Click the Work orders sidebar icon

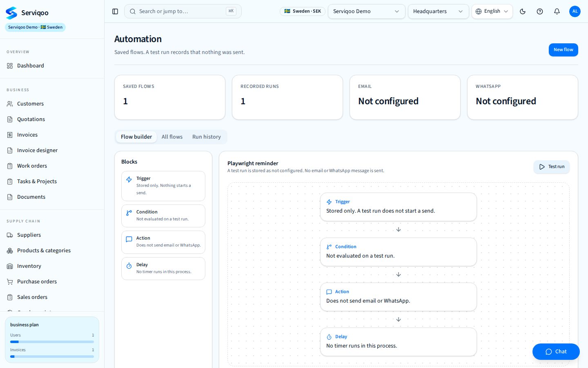click(x=10, y=166)
